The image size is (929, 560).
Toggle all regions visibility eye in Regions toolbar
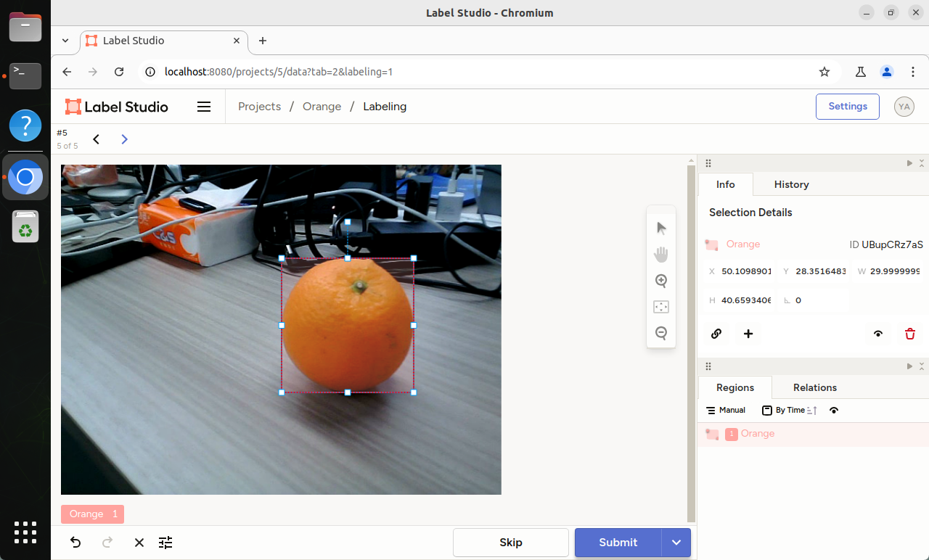click(x=834, y=411)
